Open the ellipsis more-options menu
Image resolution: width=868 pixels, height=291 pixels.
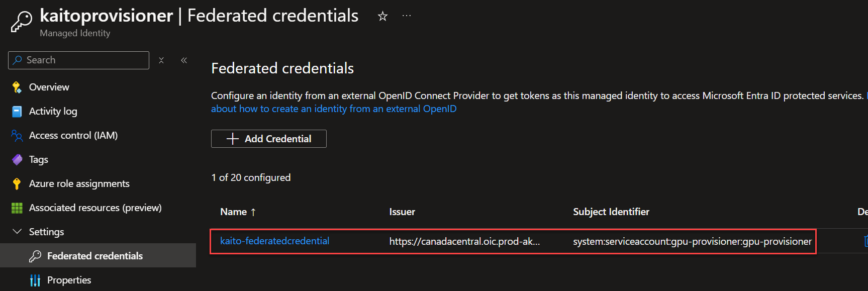point(407,16)
